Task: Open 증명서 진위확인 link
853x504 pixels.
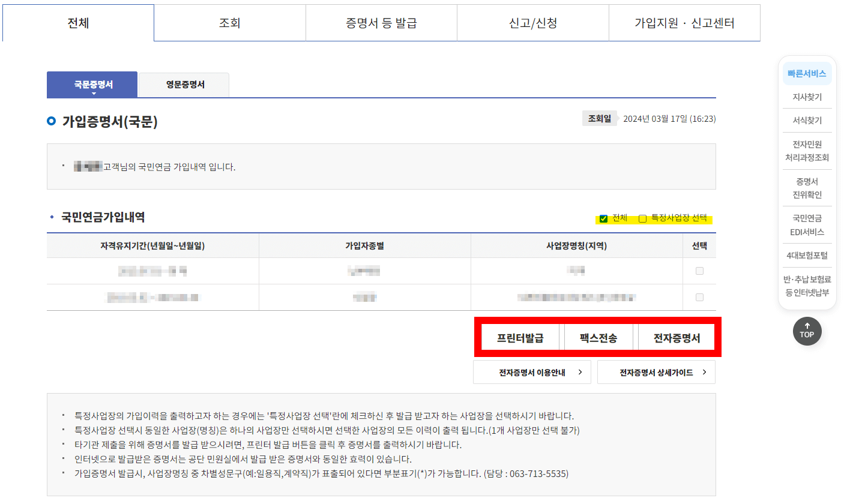Action: pos(807,188)
